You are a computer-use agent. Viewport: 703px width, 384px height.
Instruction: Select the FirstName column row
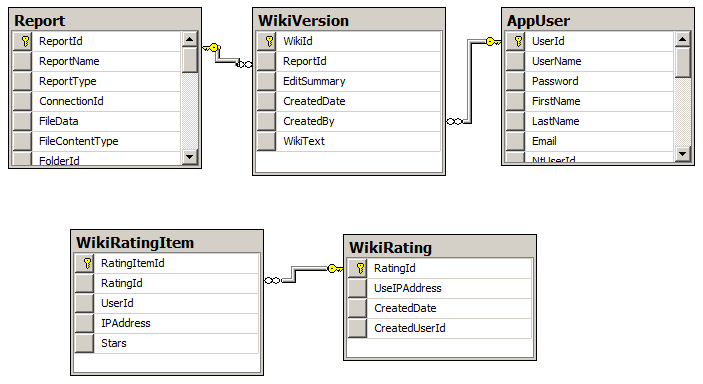(590, 101)
